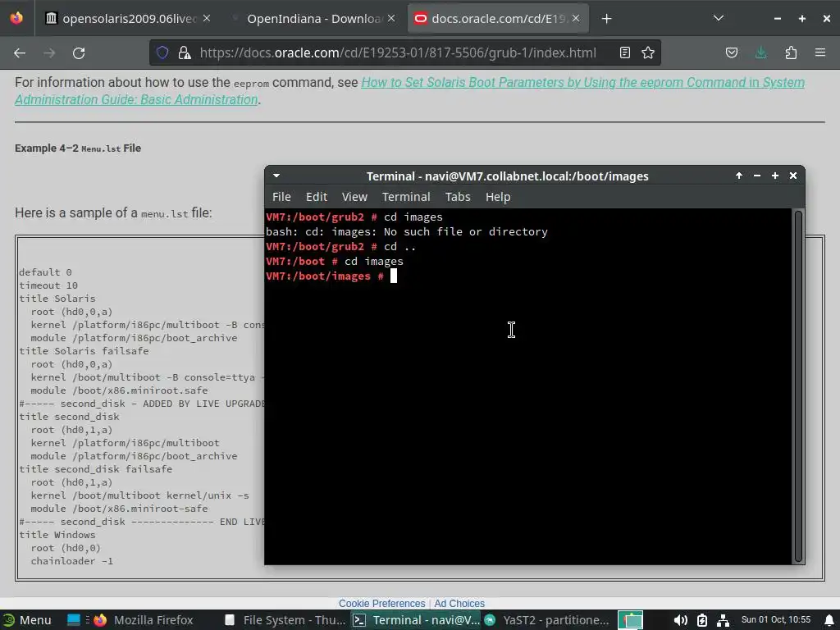
Task: Reload the page with the refresh icon
Action: [x=79, y=53]
